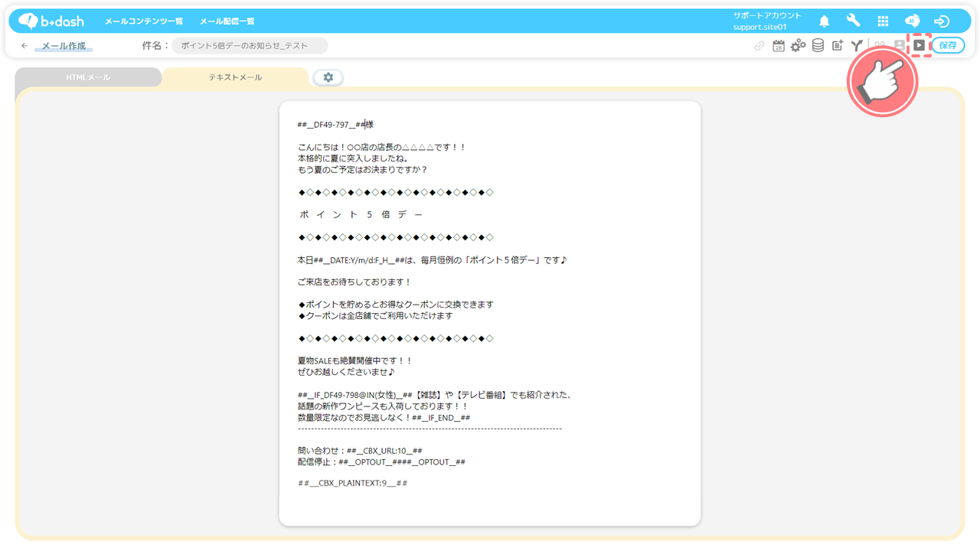
Task: Open メール配信一覧 menu
Action: pyautogui.click(x=227, y=21)
